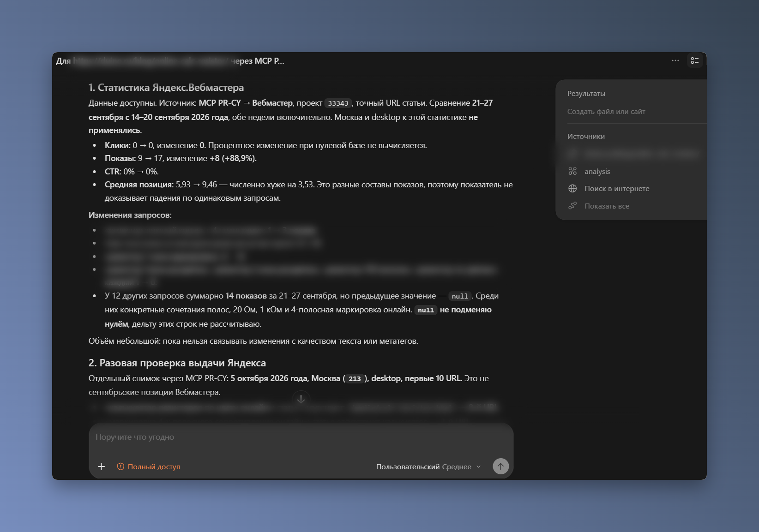The image size is (759, 532).
Task: Click heading '1. Статистика Яндекс.Вебмастера'
Action: [x=166, y=88]
